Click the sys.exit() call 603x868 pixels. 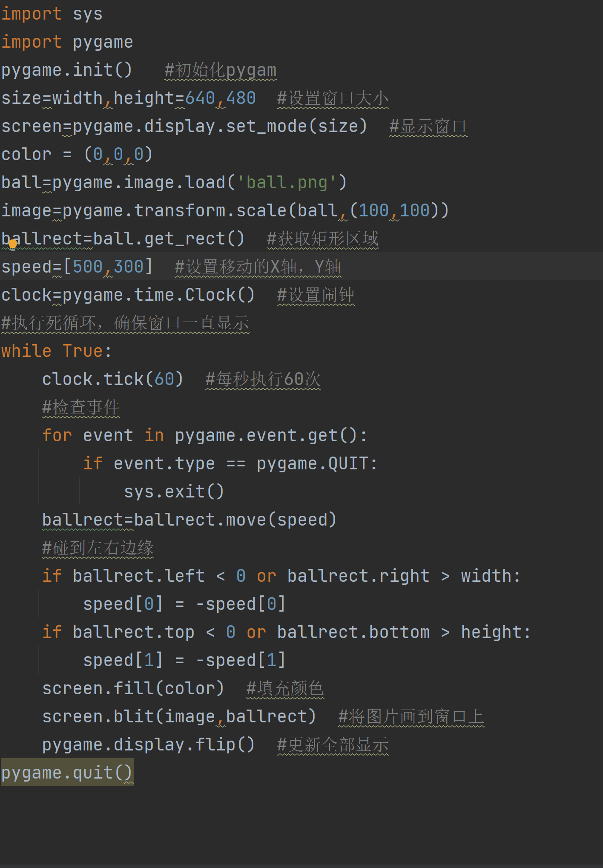click(x=174, y=492)
